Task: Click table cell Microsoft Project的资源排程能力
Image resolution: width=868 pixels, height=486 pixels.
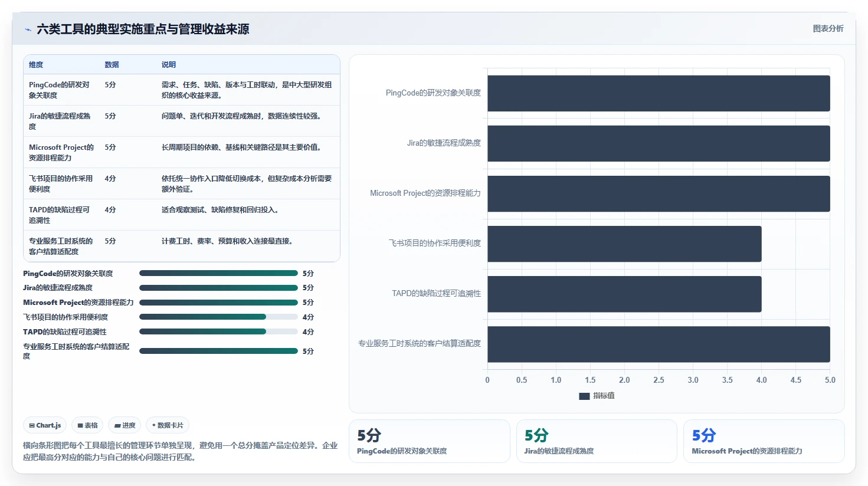Action: tap(61, 152)
